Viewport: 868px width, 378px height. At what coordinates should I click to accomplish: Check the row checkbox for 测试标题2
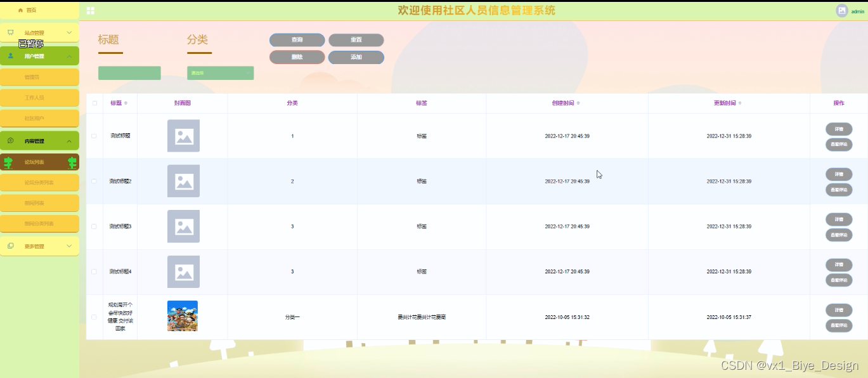coord(94,181)
